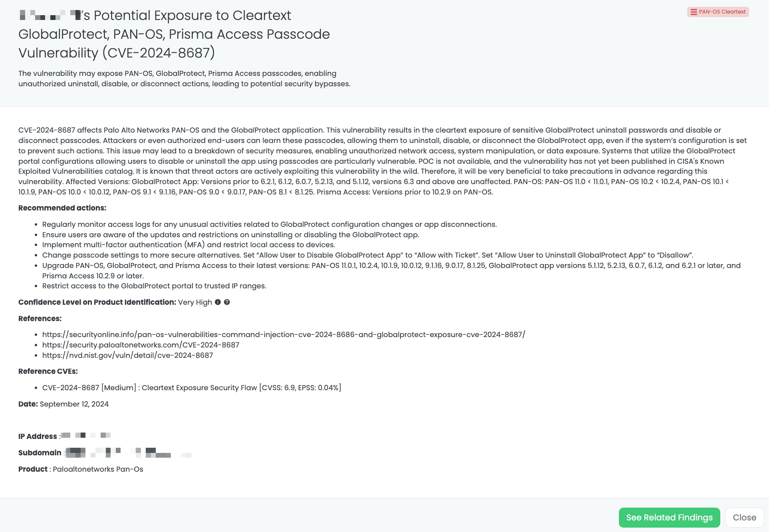The height and width of the screenshot is (532, 769).
Task: Click the CVE-2024-8687 vulnerability title heading
Action: click(174, 34)
